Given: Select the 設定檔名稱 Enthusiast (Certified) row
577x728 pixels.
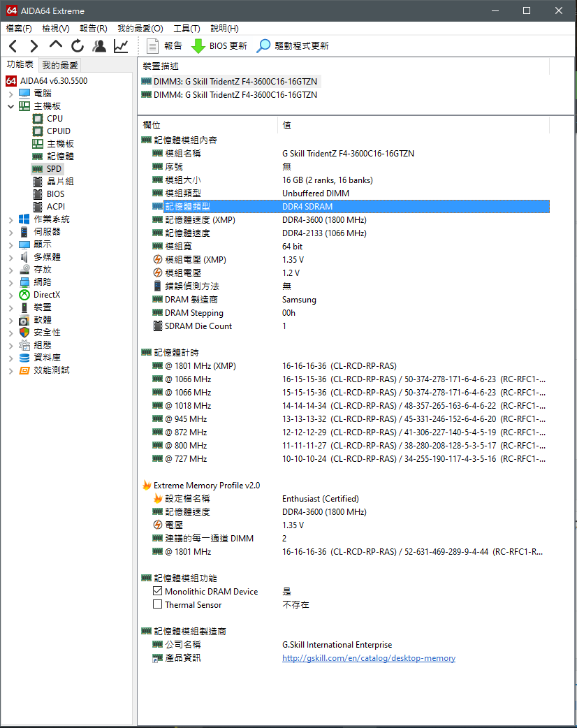Looking at the screenshot, I should tap(351, 498).
